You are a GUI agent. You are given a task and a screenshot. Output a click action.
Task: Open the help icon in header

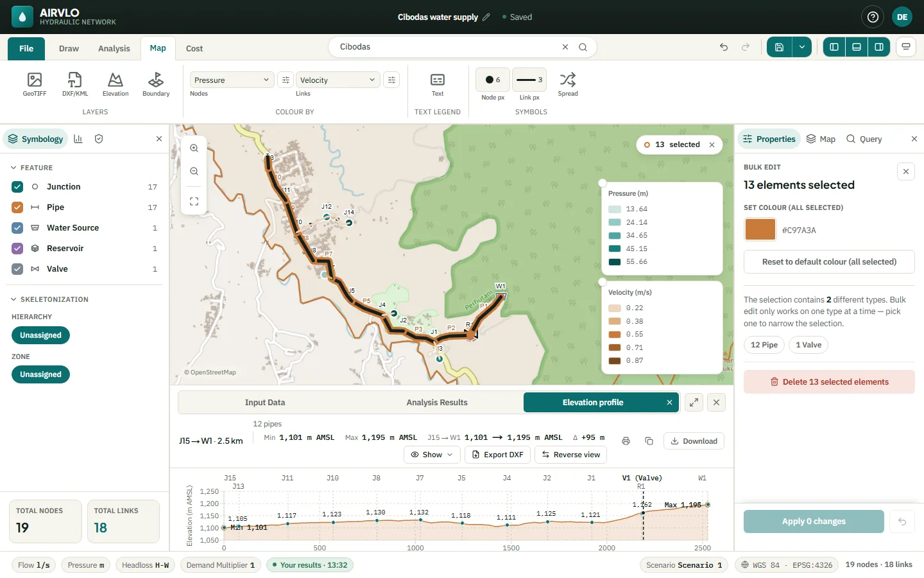tap(873, 17)
